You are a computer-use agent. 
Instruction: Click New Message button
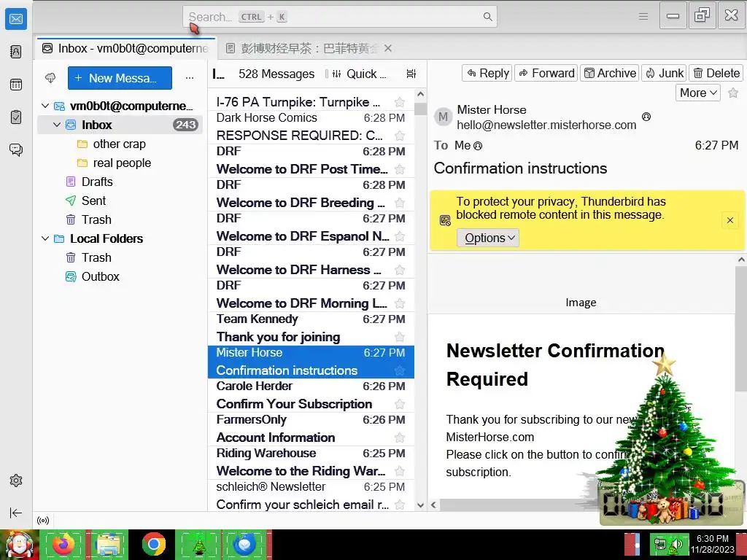point(120,78)
